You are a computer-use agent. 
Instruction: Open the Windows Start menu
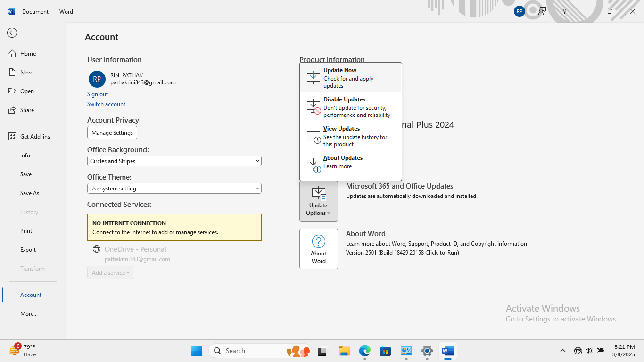(x=197, y=351)
